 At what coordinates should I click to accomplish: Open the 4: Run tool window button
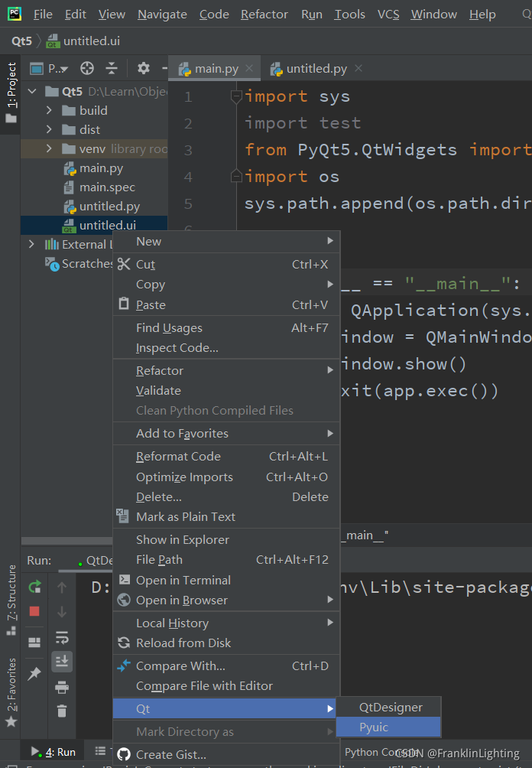[54, 752]
